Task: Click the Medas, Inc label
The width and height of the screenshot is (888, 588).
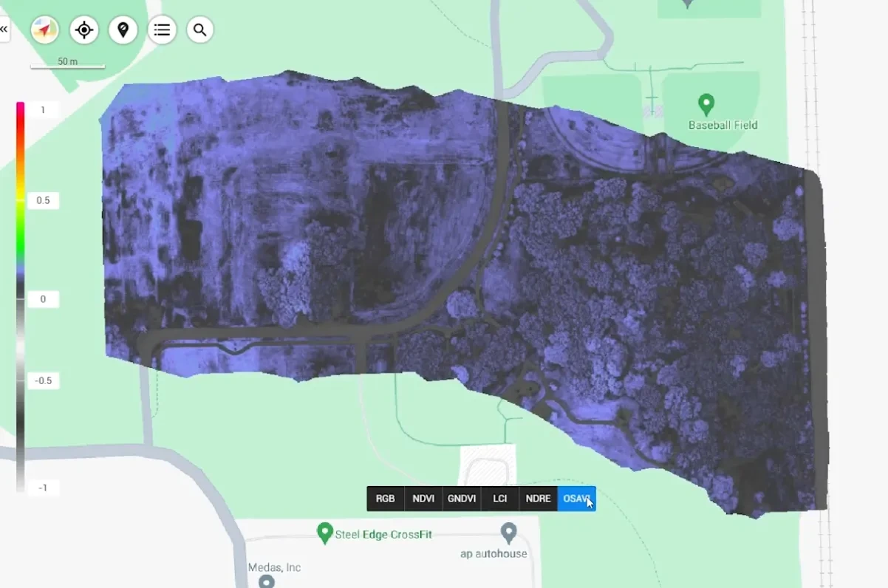Action: click(274, 567)
